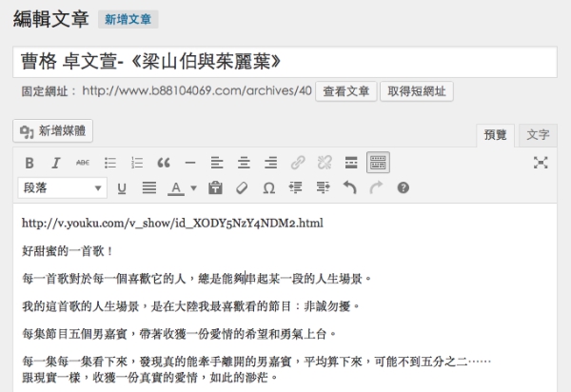Click the 編輯文章 page heading
This screenshot has height=392, width=571.
51,19
